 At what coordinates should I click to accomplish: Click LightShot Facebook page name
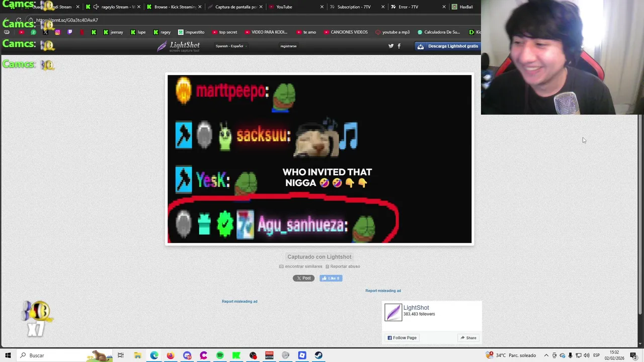[x=416, y=308]
